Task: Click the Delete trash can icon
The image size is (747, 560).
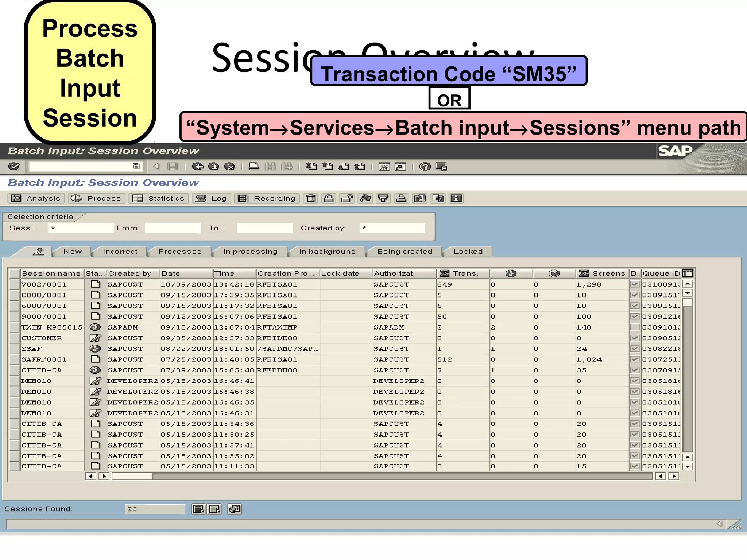Action: click(311, 198)
